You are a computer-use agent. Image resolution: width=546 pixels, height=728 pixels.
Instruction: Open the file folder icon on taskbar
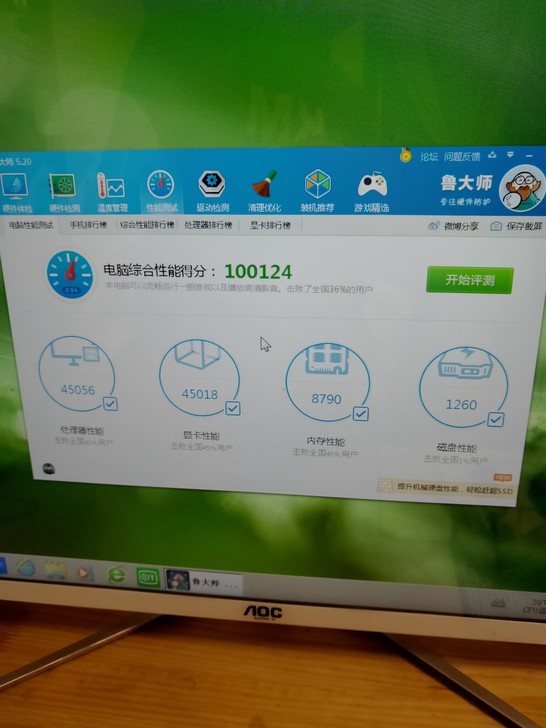[55, 571]
